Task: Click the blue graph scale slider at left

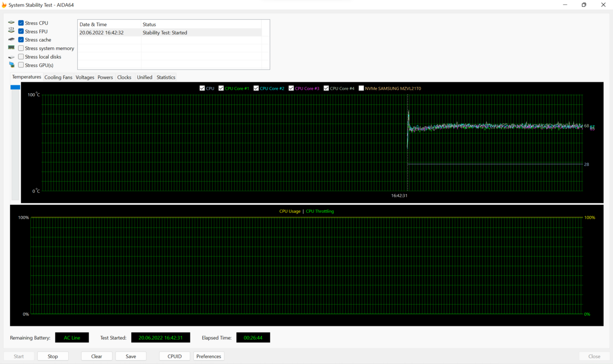Action: (x=15, y=87)
